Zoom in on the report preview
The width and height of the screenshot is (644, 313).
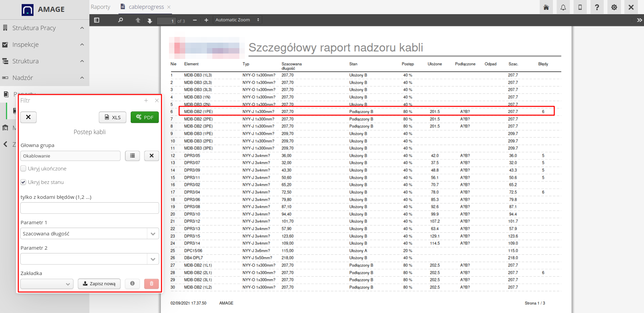pos(206,20)
